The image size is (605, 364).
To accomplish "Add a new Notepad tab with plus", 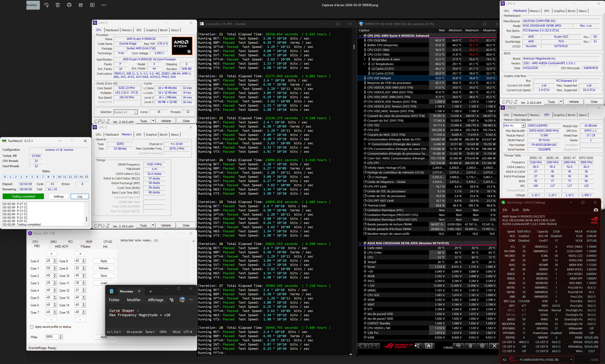I will click(151, 291).
